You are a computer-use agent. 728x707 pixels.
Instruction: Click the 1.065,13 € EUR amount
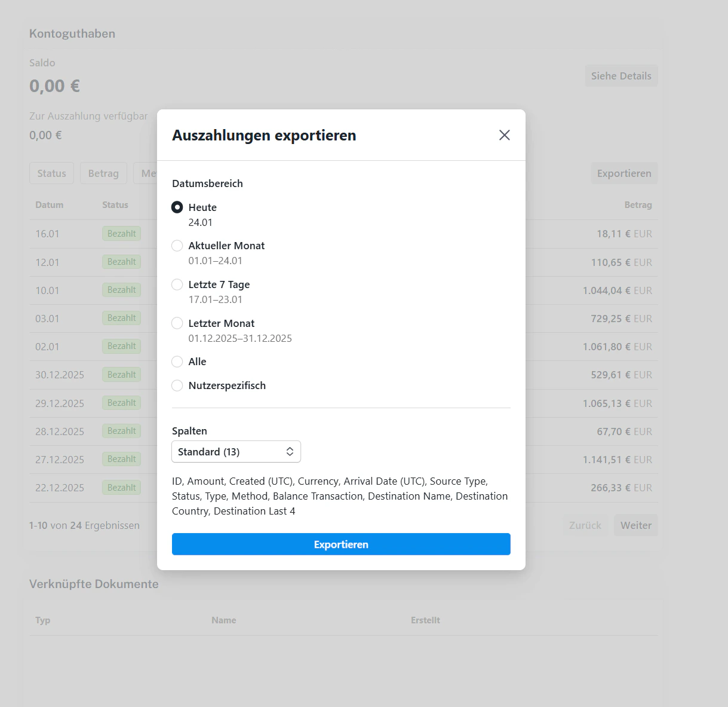(x=618, y=403)
